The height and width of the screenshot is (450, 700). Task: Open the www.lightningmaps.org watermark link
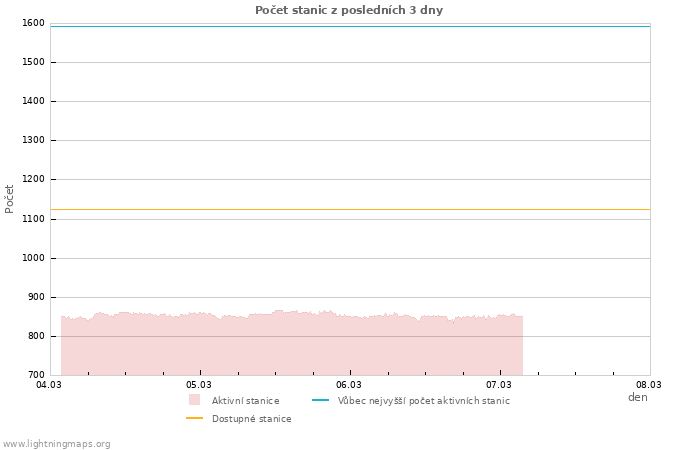(57, 444)
